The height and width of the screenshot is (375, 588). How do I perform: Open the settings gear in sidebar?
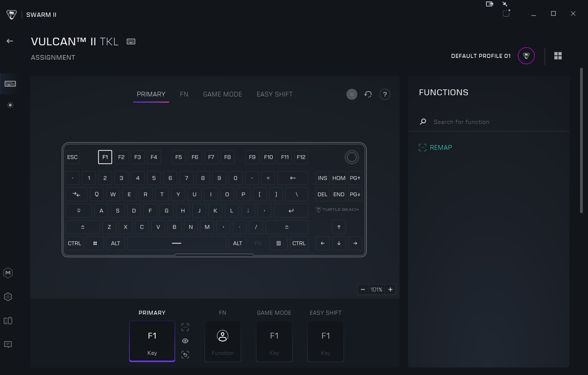click(8, 297)
